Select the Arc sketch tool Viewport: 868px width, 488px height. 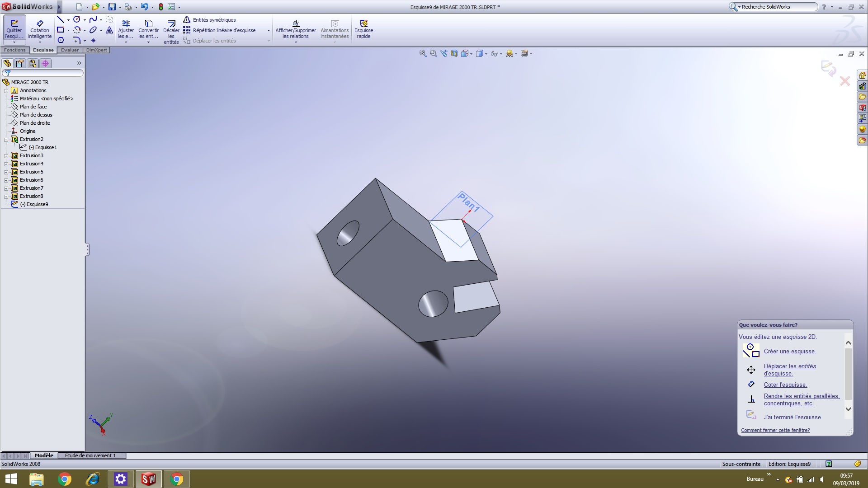[x=77, y=30]
